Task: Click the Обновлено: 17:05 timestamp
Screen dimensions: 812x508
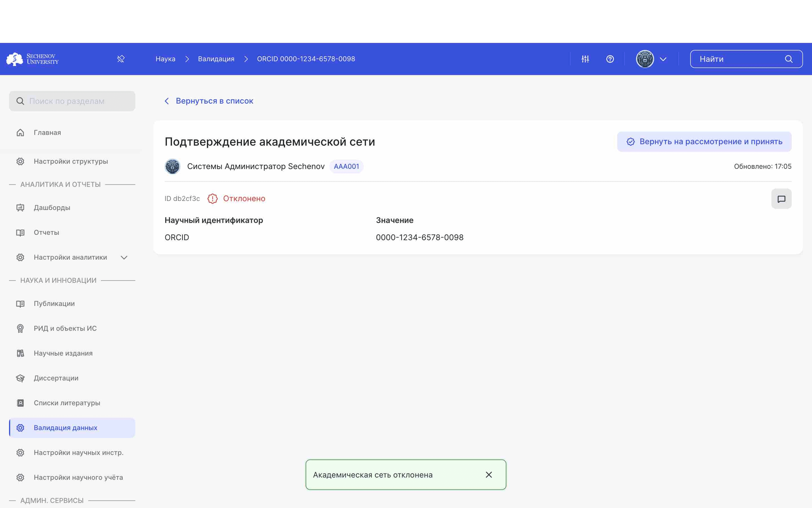Action: point(763,167)
